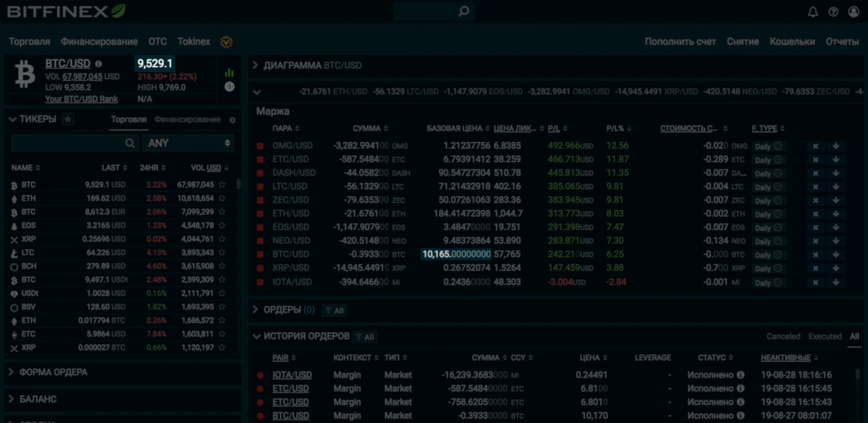
Task: Click the order history scrollbar
Action: [858, 374]
